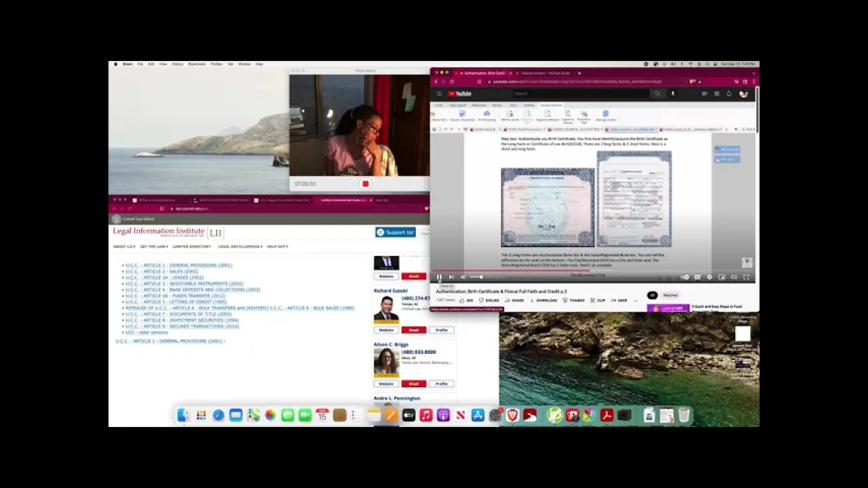Image resolution: width=868 pixels, height=488 pixels.
Task: Skip to next YouTube video
Action: click(x=451, y=277)
